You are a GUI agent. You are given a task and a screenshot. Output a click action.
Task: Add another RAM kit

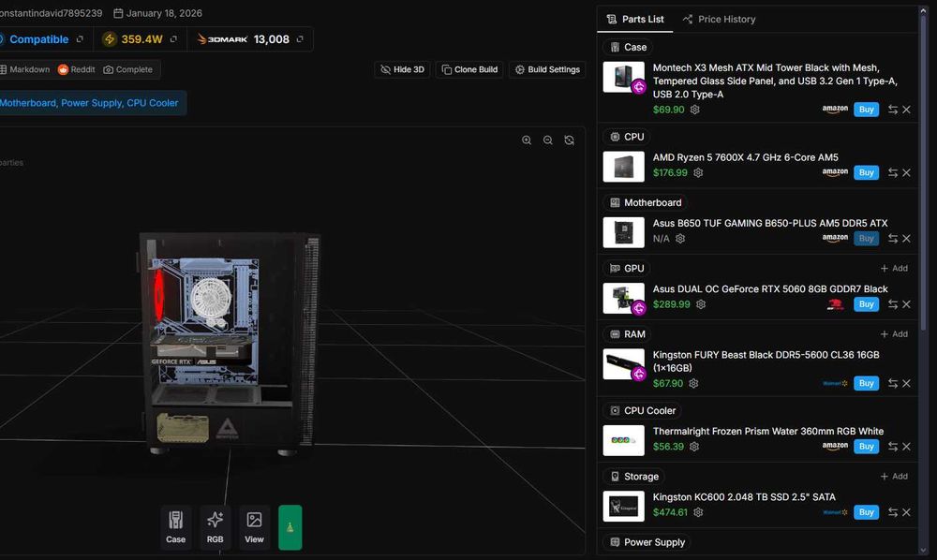[894, 333]
